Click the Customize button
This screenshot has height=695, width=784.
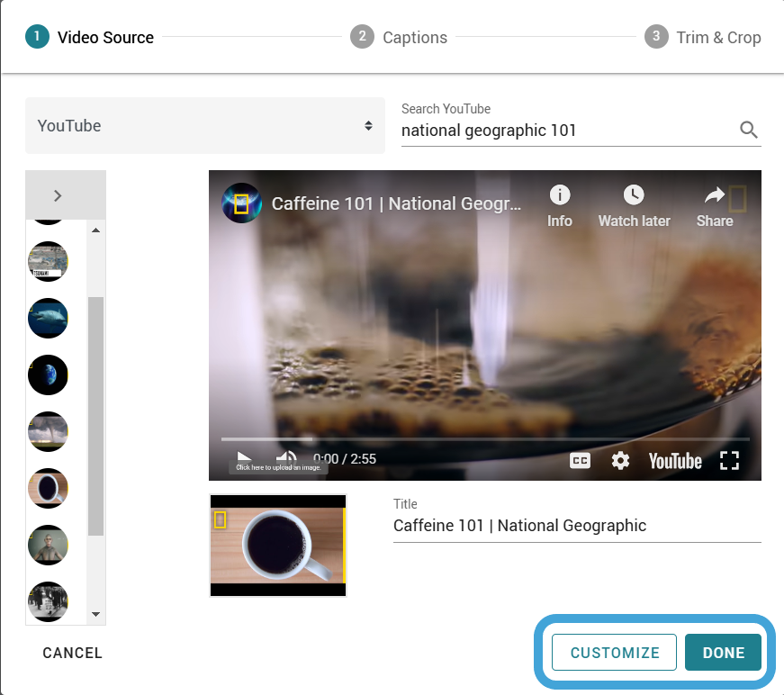[x=614, y=652]
